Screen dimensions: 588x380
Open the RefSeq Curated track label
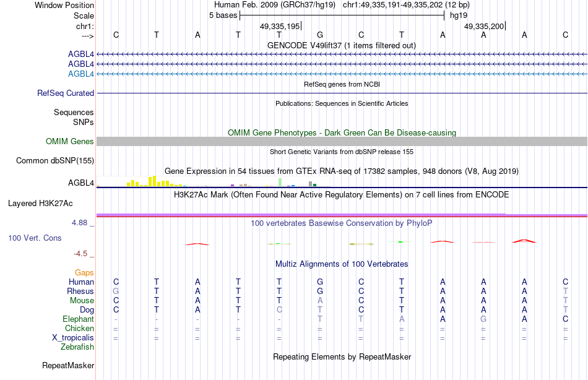click(x=66, y=93)
